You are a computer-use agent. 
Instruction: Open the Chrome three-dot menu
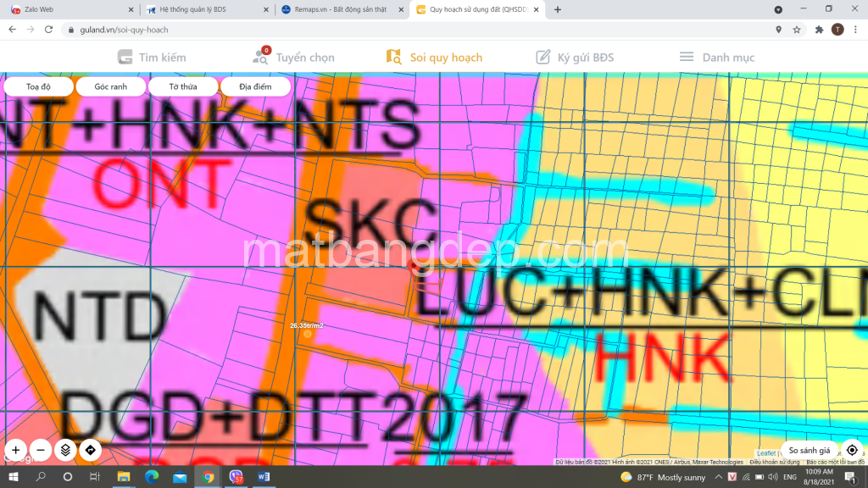(x=855, y=30)
